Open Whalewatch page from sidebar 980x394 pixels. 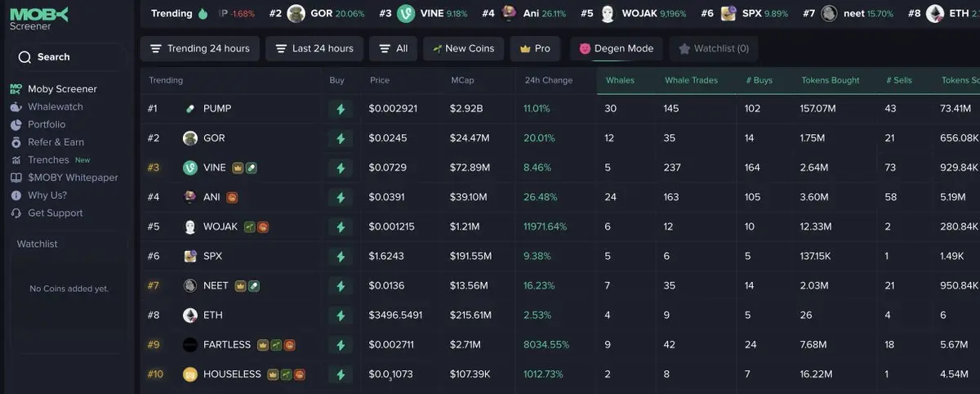[55, 107]
